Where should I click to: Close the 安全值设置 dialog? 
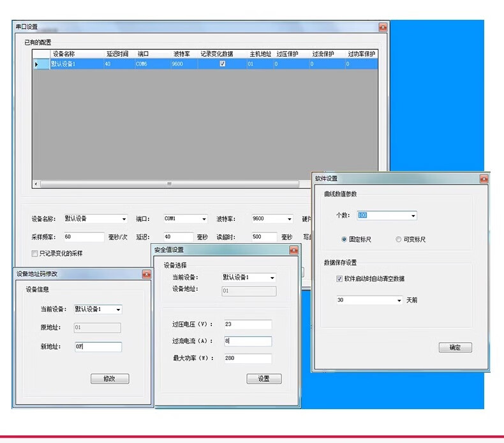point(293,250)
